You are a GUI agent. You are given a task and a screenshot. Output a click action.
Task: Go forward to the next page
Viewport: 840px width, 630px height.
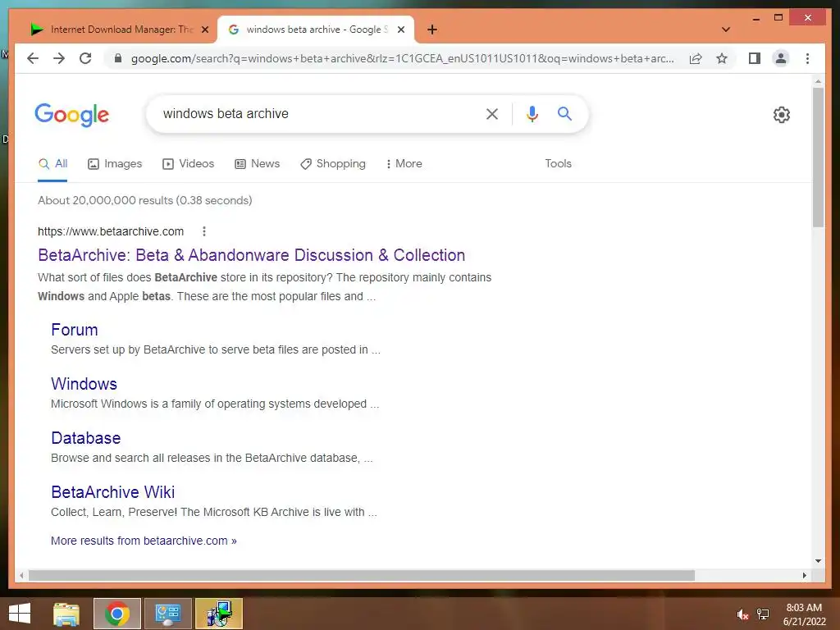pos(59,58)
